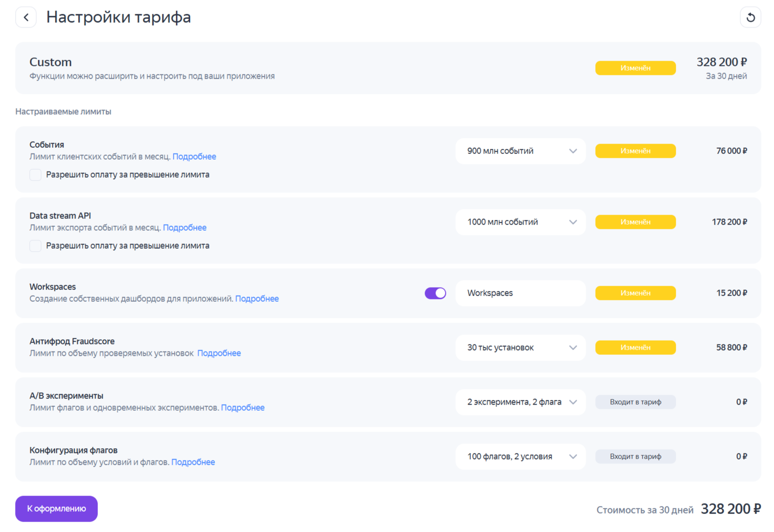Click the Workspaces field box
This screenshot has width=774, height=532.
click(520, 293)
